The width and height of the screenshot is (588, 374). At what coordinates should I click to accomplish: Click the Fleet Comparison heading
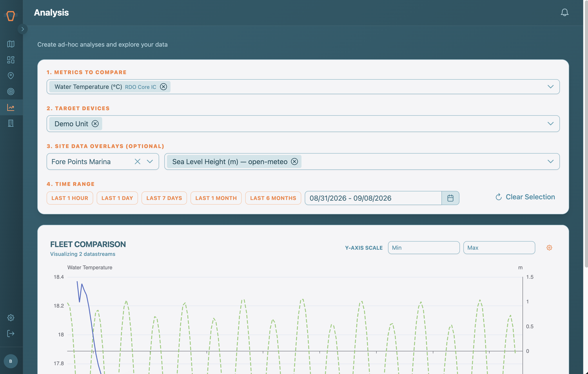[88, 244]
